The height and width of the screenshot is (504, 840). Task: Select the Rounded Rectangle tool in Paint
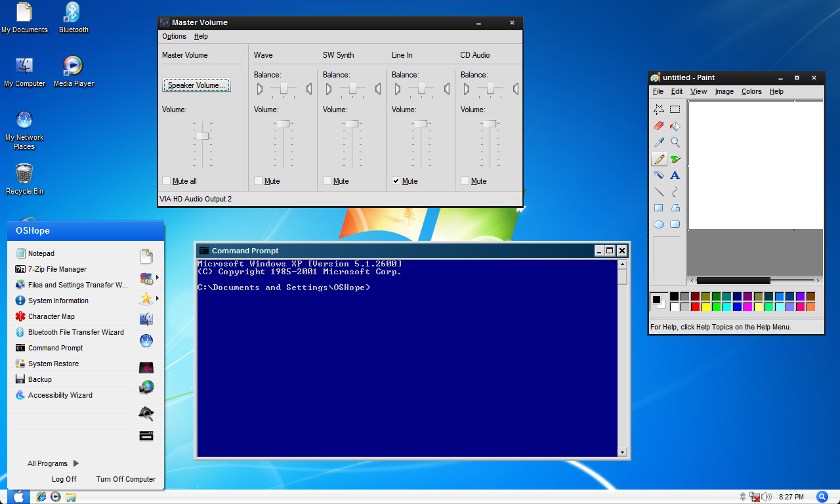point(675,224)
